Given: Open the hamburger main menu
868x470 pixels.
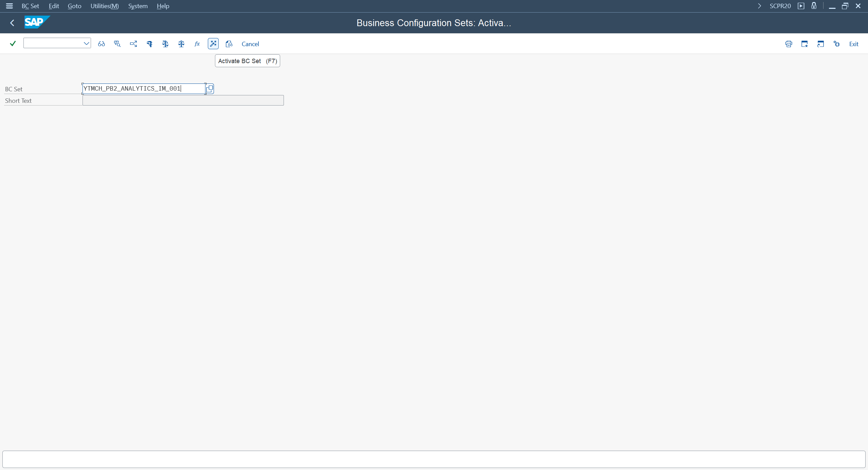Looking at the screenshot, I should click(9, 6).
